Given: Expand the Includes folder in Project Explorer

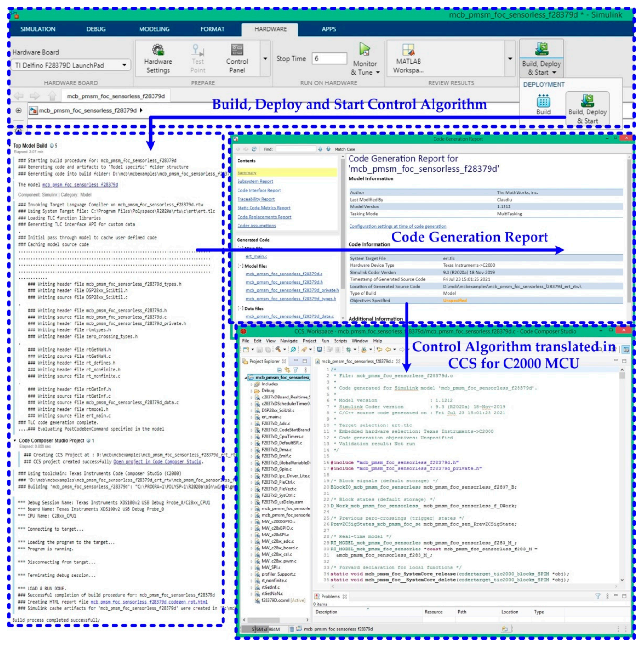Looking at the screenshot, I should [x=252, y=384].
